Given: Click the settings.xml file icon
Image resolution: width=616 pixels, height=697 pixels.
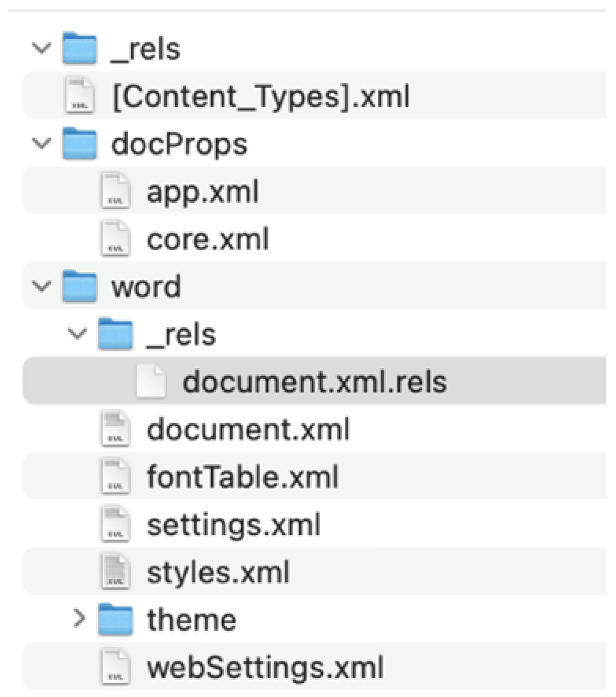Looking at the screenshot, I should click(115, 524).
